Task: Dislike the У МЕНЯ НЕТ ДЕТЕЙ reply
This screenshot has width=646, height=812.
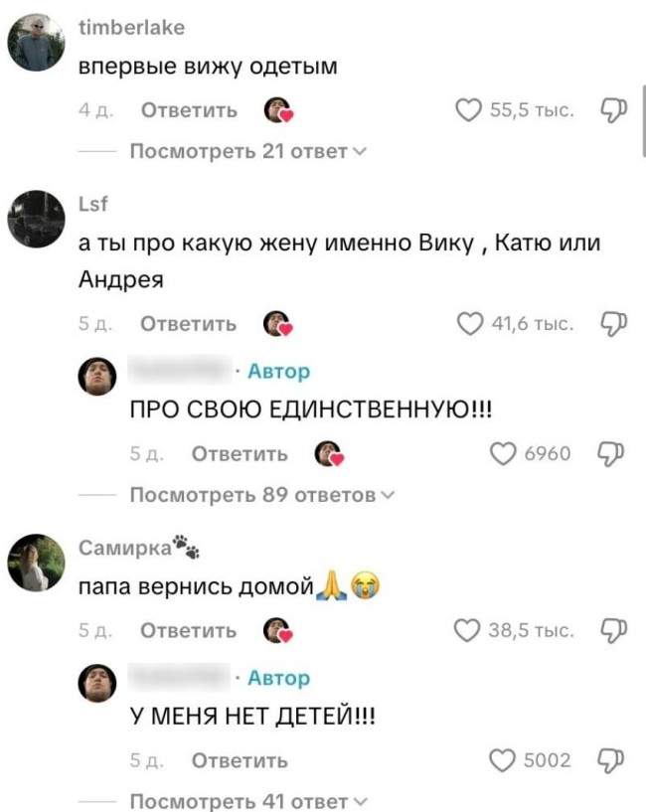Action: 611,760
